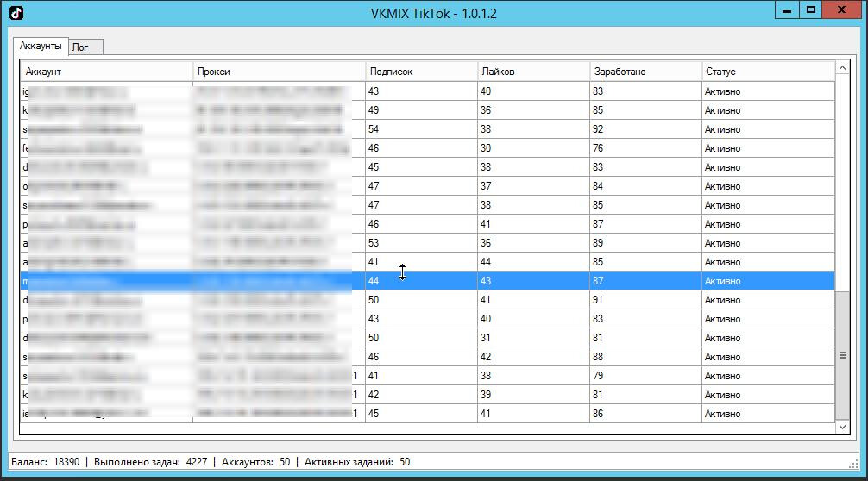
Task: Click the TikTok app icon in title bar
Action: point(16,13)
